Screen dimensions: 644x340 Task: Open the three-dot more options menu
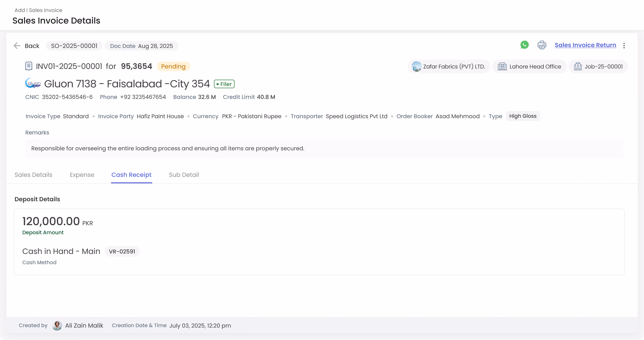(624, 45)
